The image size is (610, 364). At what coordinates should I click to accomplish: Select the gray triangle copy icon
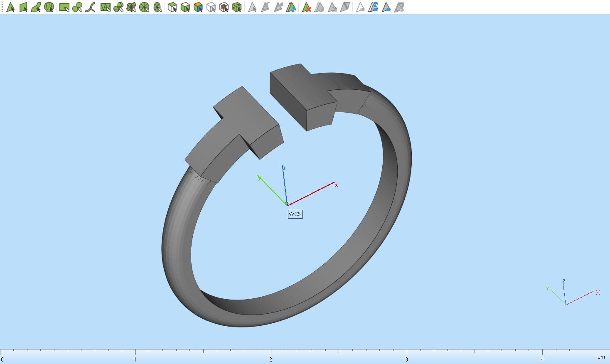(332, 7)
